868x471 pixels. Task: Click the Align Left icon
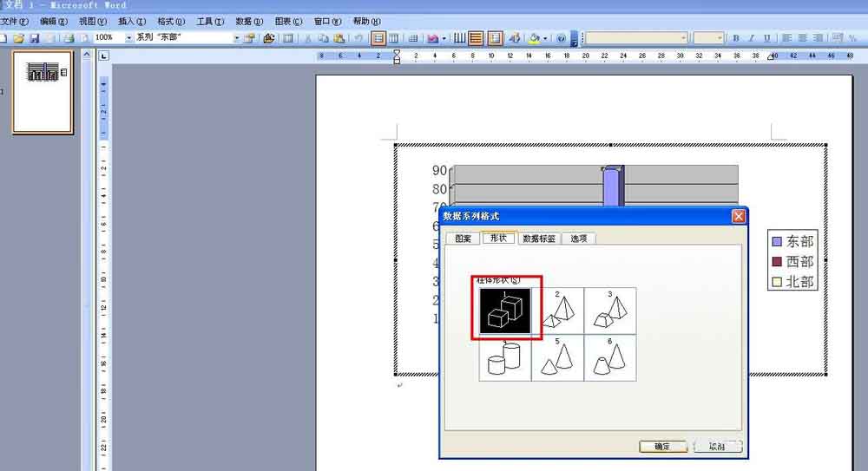point(786,38)
